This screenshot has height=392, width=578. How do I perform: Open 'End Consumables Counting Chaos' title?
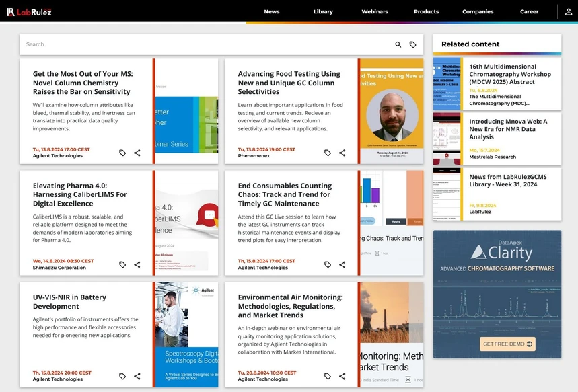(x=285, y=194)
